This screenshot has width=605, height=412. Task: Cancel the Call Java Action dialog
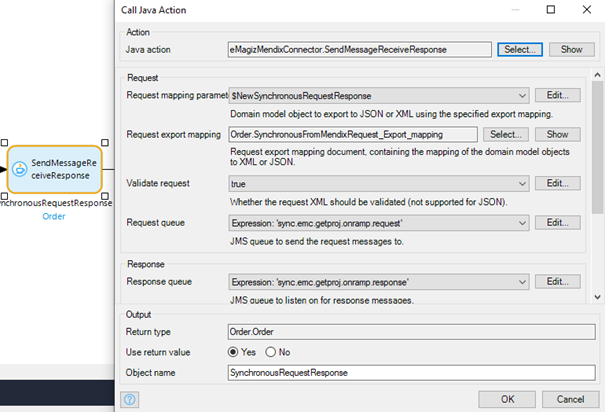pos(570,399)
